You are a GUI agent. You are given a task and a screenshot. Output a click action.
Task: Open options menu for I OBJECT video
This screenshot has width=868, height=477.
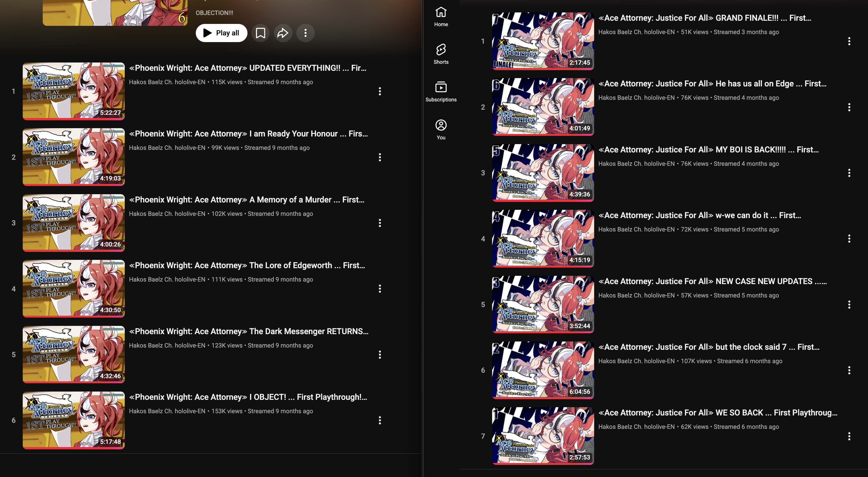click(x=380, y=421)
